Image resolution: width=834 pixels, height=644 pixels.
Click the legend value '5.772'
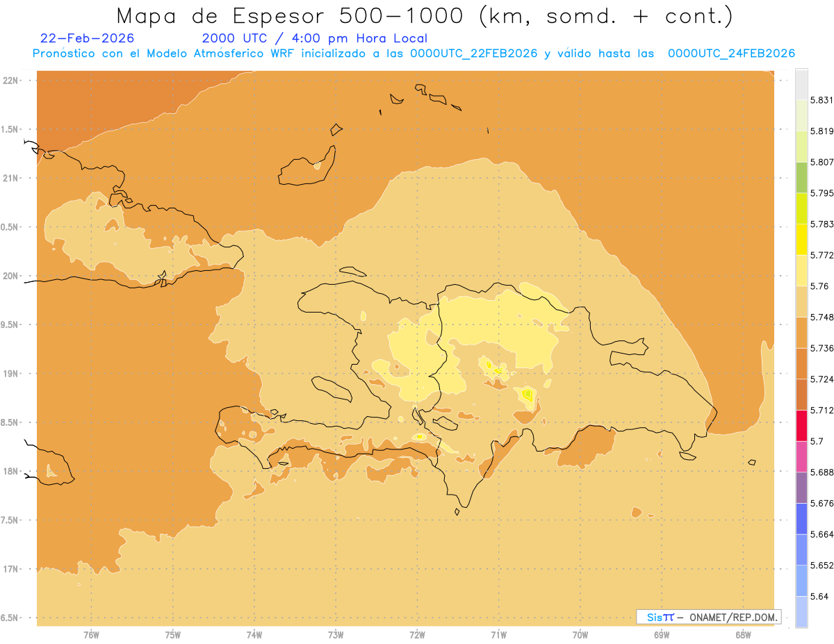pyautogui.click(x=821, y=255)
